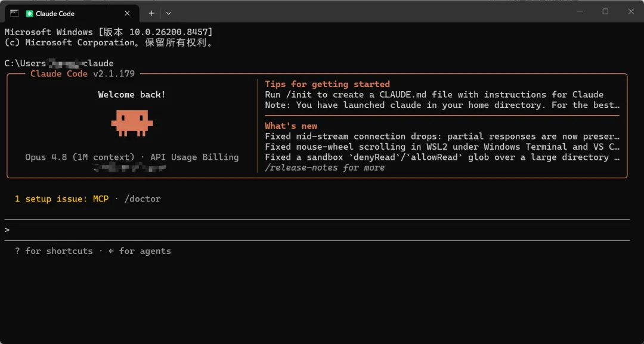This screenshot has width=644, height=344.
Task: Maximize the terminal window
Action: (605, 11)
